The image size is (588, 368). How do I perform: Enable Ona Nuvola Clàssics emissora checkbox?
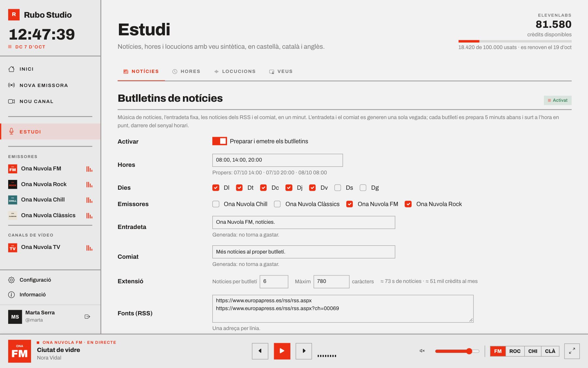pos(277,204)
